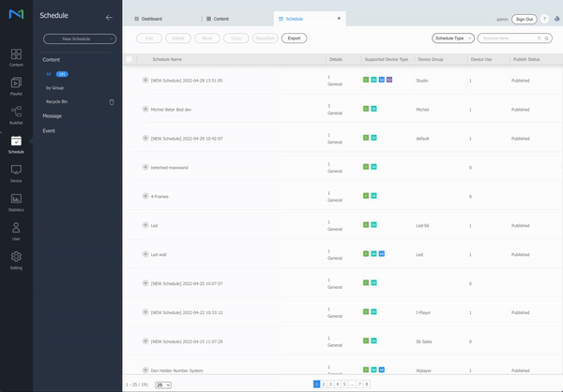Viewport: 563px width, 392px height.
Task: Go to page 8 of the schedule list
Action: pos(367,384)
